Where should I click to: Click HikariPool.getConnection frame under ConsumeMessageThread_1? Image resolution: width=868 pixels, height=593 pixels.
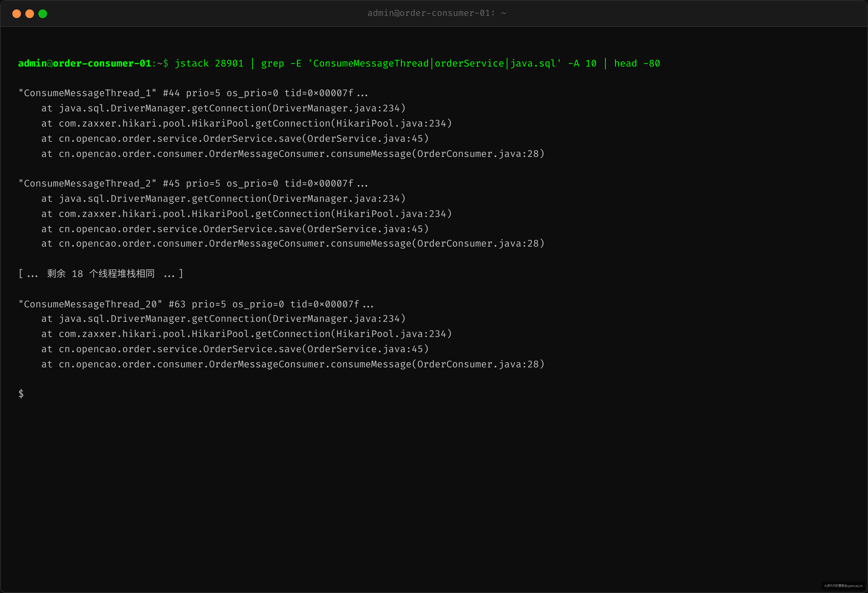(246, 123)
